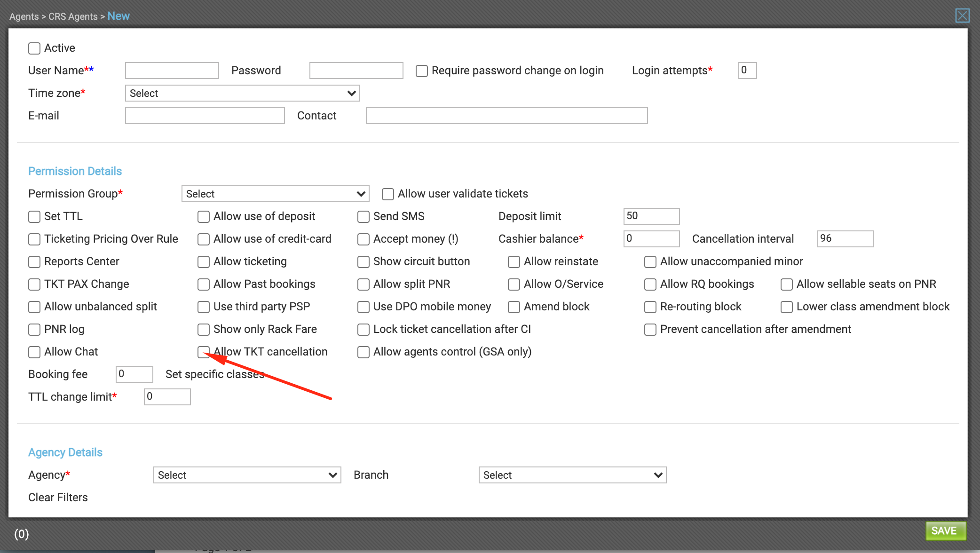This screenshot has width=980, height=553.
Task: Click the Agents breadcrumb
Action: [x=24, y=16]
